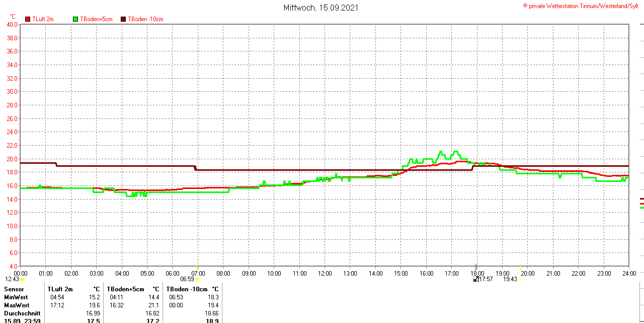Click the sunrise sun icon at 06:59
Screen dimensions: 644x323
197,279
